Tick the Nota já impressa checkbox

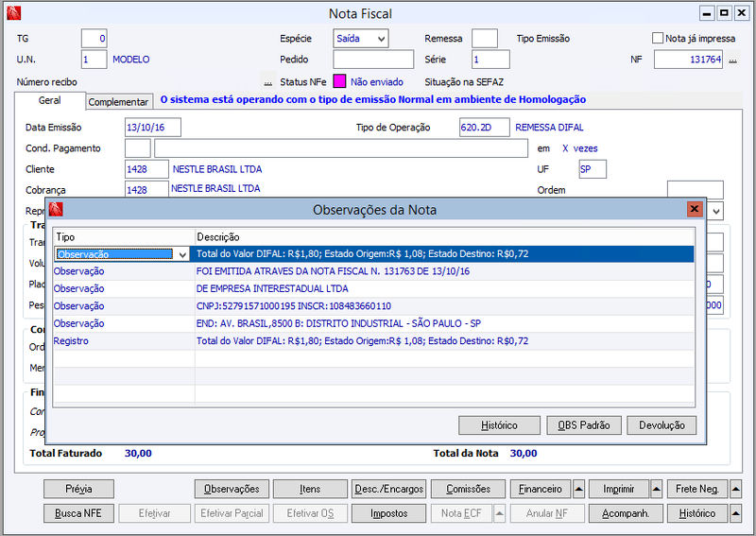[x=657, y=38]
